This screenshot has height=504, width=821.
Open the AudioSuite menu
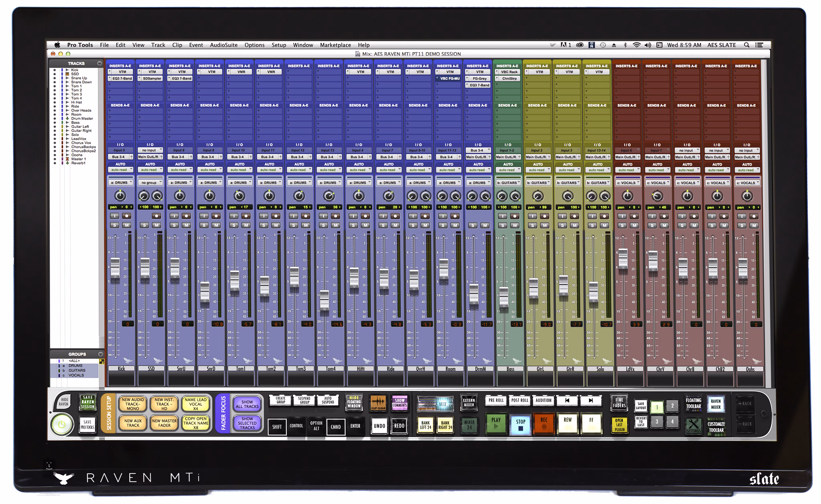coord(224,45)
